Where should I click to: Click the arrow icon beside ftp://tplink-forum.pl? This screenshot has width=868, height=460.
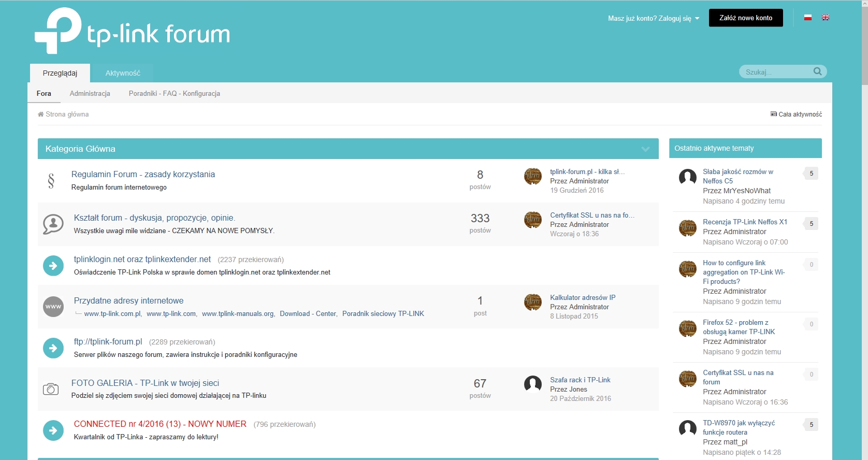[x=53, y=348]
